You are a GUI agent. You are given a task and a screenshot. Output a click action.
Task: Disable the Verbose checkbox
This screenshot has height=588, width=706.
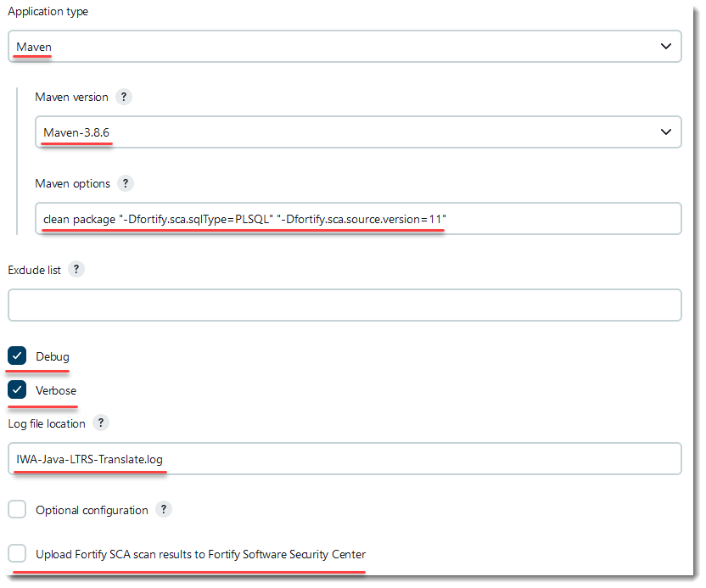(x=17, y=390)
